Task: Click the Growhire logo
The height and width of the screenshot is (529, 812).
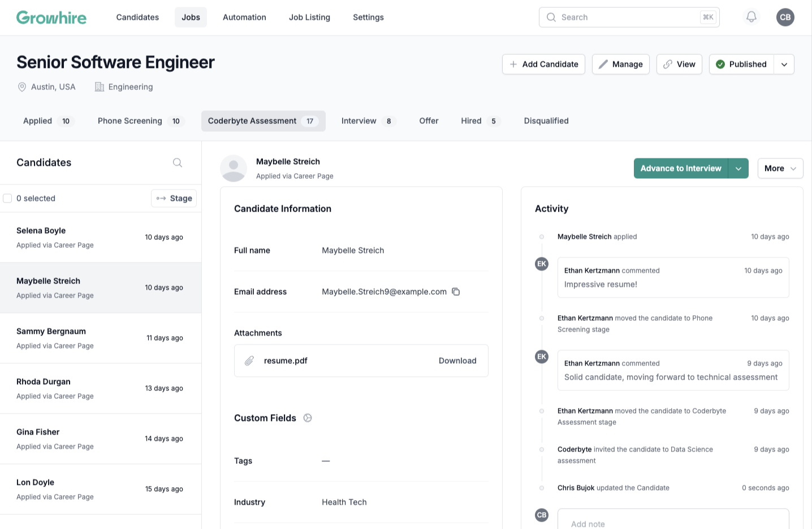Action: 51,18
